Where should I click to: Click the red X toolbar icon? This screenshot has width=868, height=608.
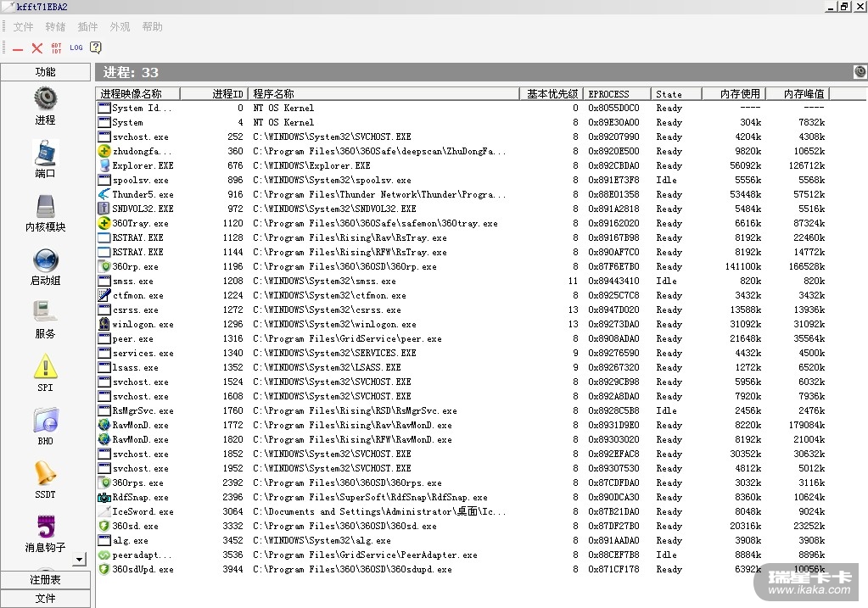pyautogui.click(x=37, y=48)
